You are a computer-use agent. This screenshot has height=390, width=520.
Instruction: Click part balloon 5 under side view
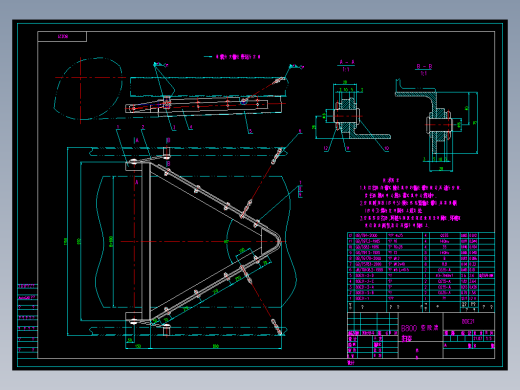tap(250, 131)
